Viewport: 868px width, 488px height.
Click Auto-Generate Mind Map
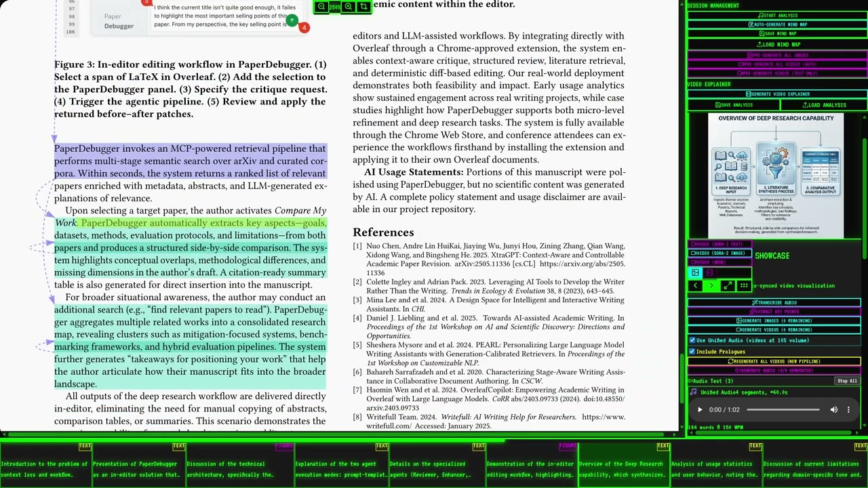[x=777, y=24]
